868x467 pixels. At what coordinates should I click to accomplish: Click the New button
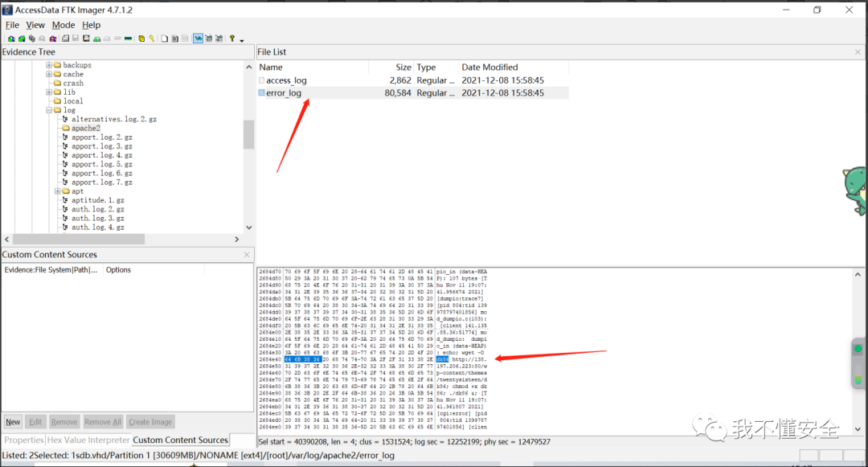(x=13, y=422)
